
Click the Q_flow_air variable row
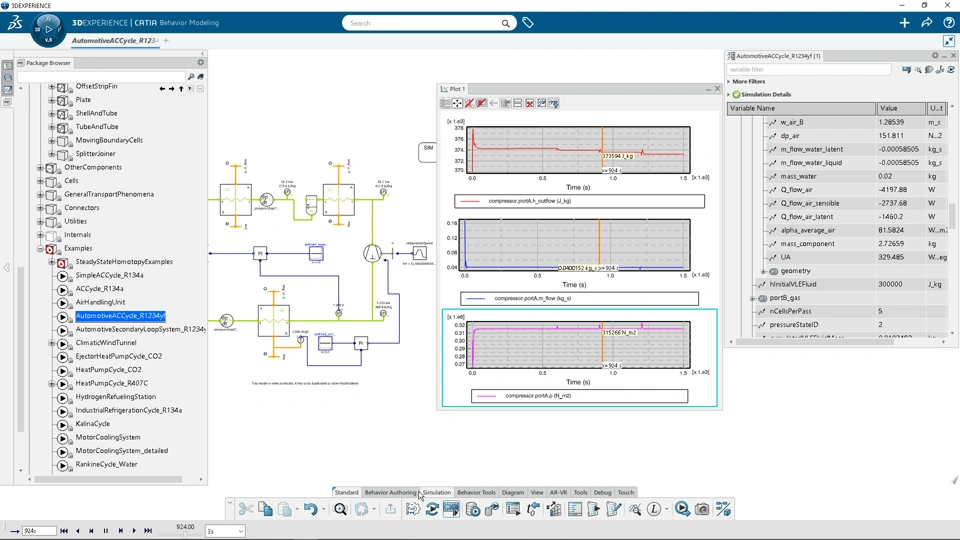click(839, 190)
